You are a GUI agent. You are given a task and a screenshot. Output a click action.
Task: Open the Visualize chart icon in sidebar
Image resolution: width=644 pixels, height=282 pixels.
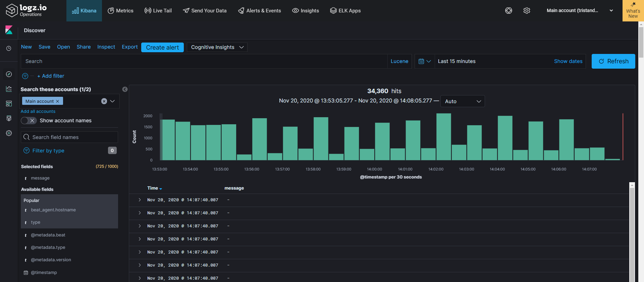point(9,89)
